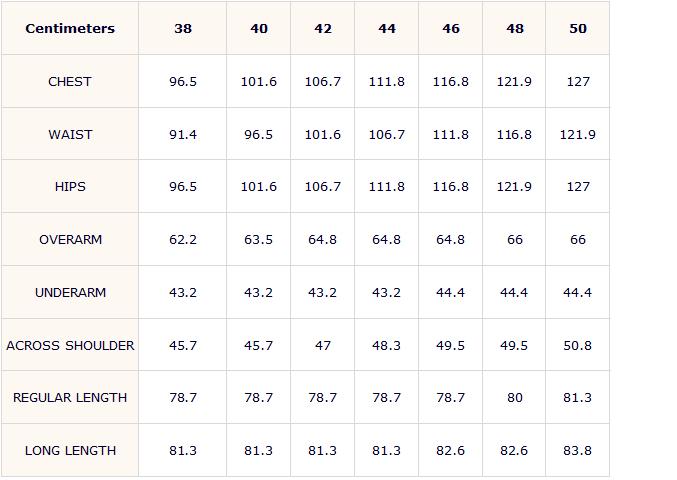Click the HIPS row label
677x480 pixels.
(x=70, y=186)
